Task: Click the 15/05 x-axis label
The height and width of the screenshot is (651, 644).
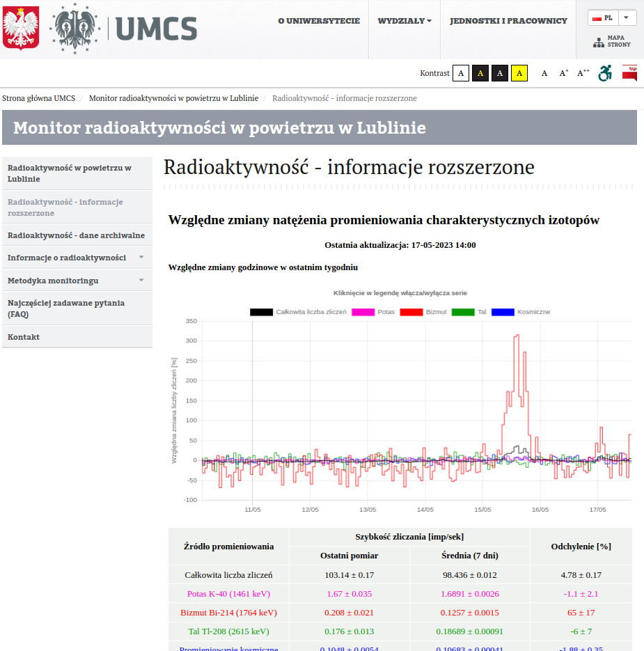Action: coord(482,510)
